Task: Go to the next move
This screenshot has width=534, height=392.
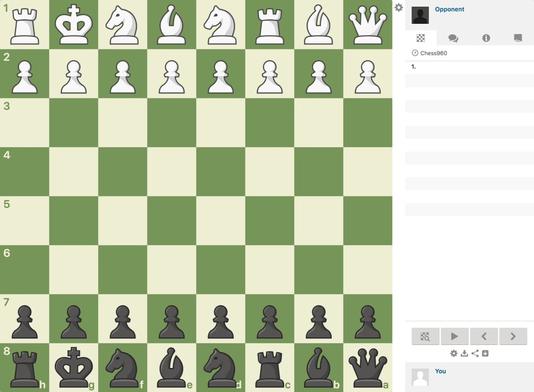Action: point(513,336)
